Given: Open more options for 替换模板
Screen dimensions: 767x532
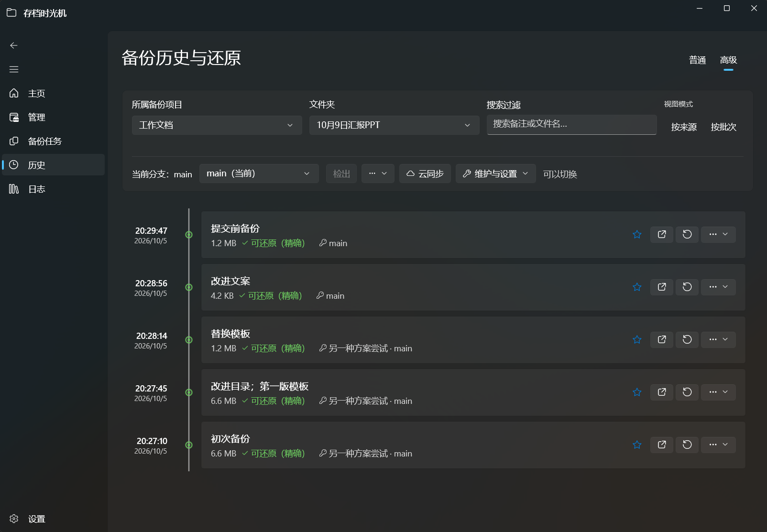Looking at the screenshot, I should pos(718,339).
